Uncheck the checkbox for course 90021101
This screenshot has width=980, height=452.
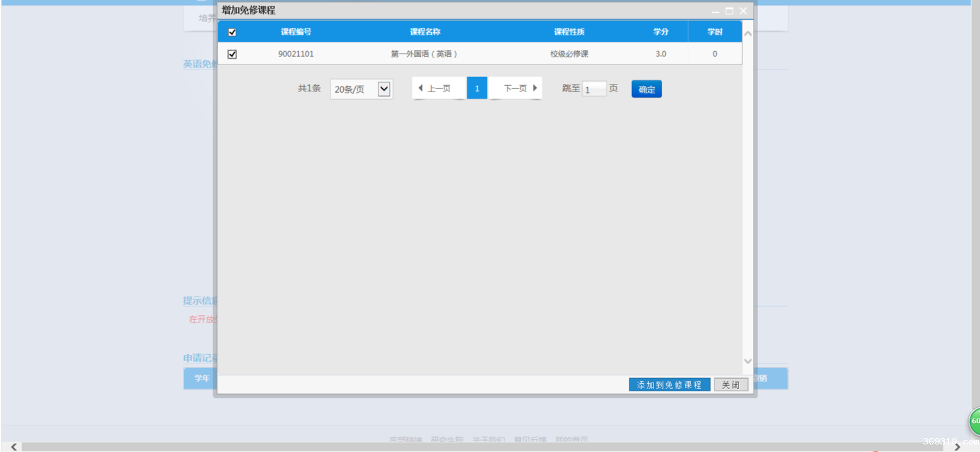pos(232,54)
